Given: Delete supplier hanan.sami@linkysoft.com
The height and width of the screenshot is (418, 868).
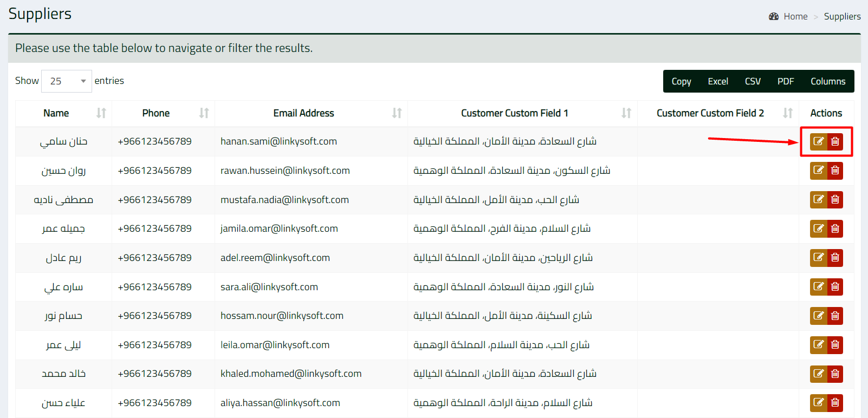Looking at the screenshot, I should click(x=835, y=141).
